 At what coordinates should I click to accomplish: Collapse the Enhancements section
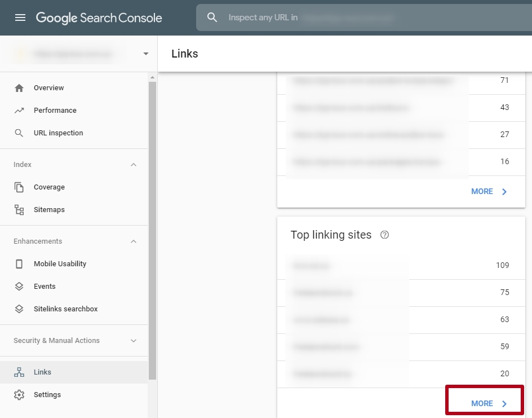tap(134, 241)
